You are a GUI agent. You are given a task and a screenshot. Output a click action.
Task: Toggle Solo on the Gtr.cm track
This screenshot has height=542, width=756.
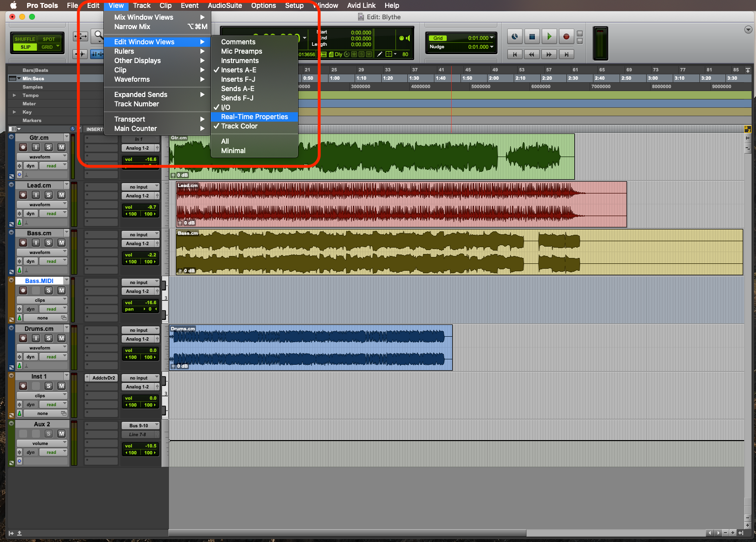coord(48,147)
